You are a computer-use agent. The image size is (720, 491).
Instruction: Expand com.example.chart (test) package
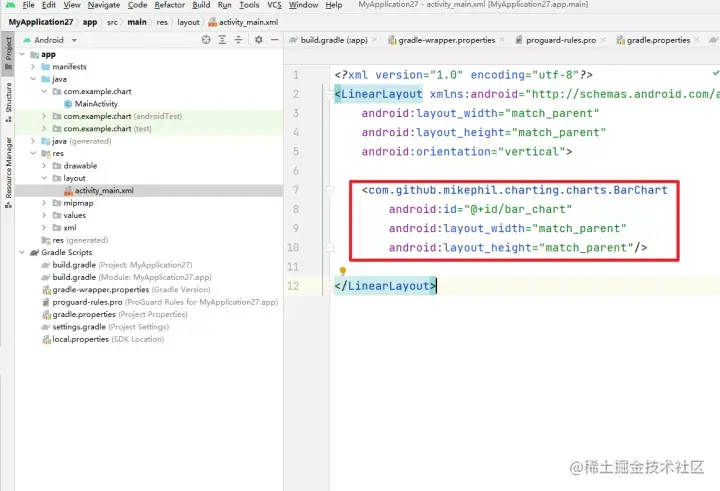point(44,129)
